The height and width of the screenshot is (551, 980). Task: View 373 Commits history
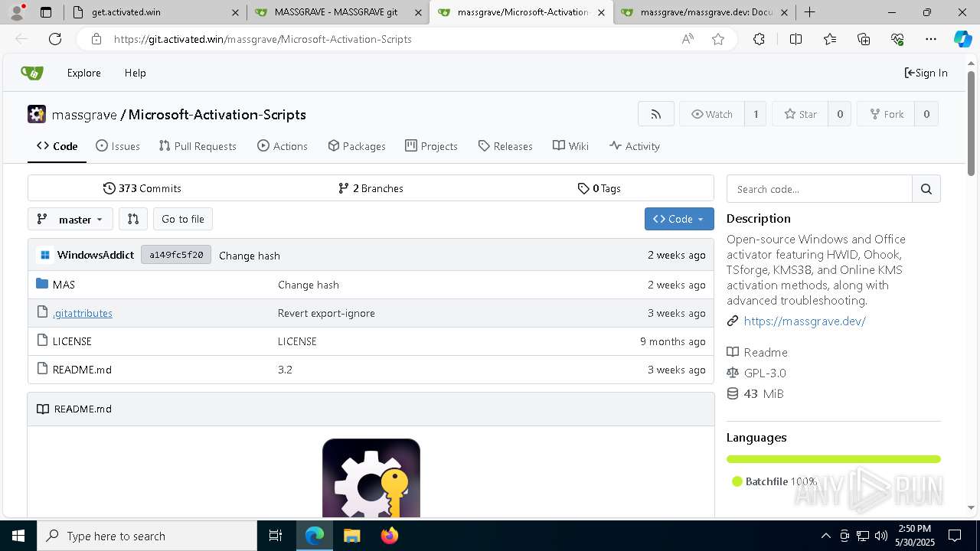[142, 188]
